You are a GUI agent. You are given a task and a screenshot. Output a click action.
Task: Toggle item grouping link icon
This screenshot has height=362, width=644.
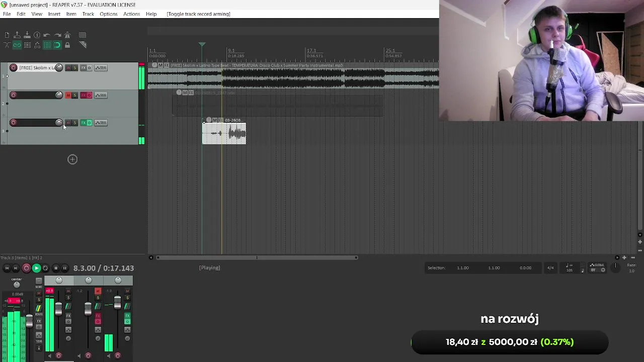[17, 45]
